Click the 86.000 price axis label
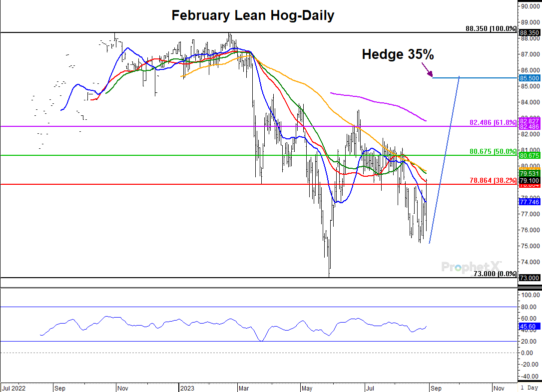The width and height of the screenshot is (542, 392). pyautogui.click(x=530, y=70)
